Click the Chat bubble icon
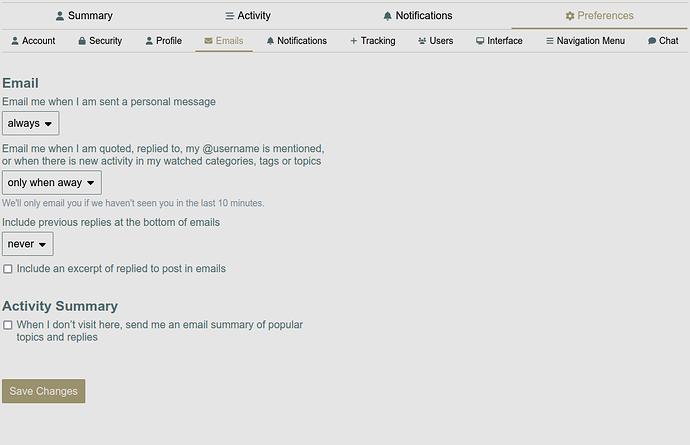 [x=652, y=41]
